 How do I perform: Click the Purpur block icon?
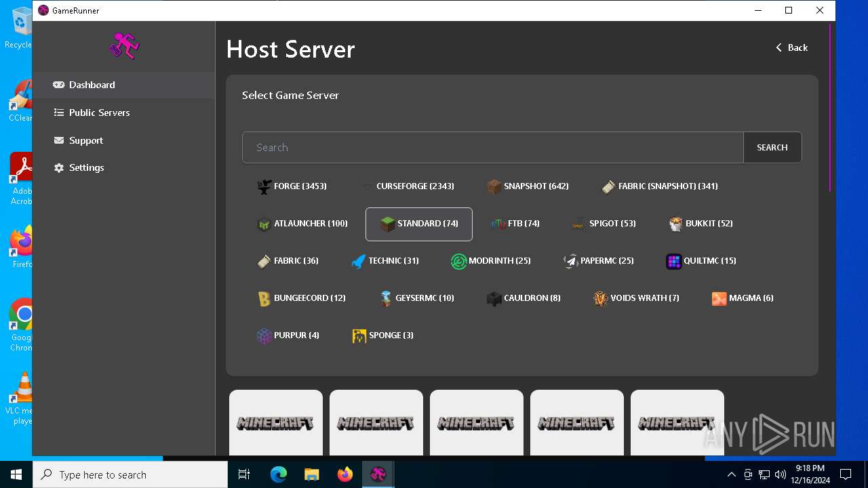pyautogui.click(x=264, y=335)
